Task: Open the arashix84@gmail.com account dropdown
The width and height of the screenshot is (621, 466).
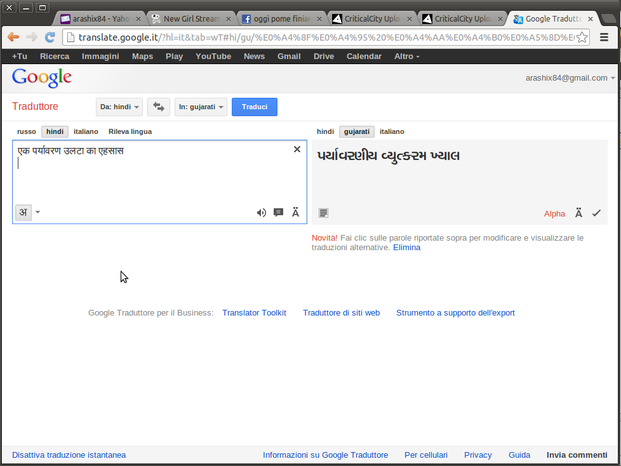Action: (x=570, y=78)
